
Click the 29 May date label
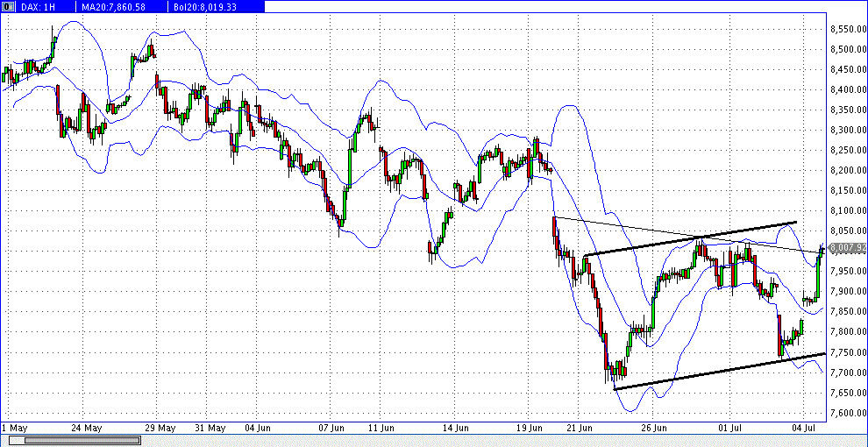(160, 428)
